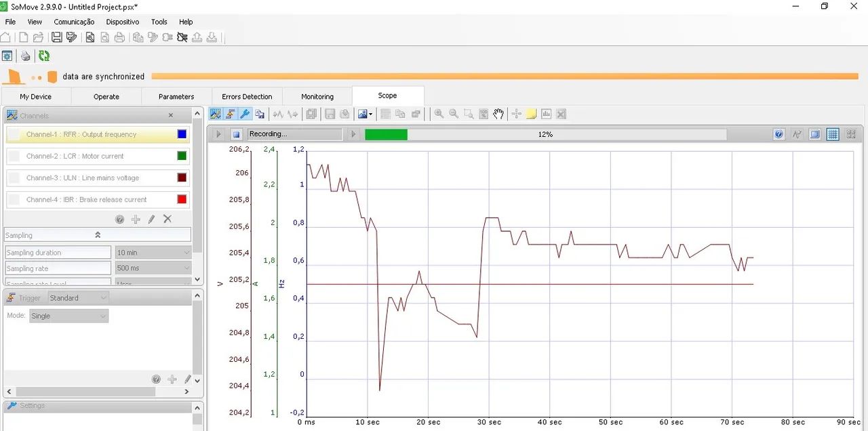
Task: Toggle the settings wrench panel icon
Action: 245,114
